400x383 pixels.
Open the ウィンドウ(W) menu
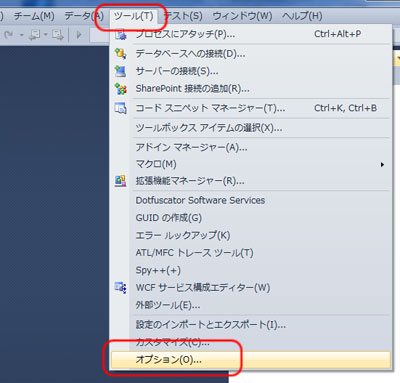tap(242, 16)
